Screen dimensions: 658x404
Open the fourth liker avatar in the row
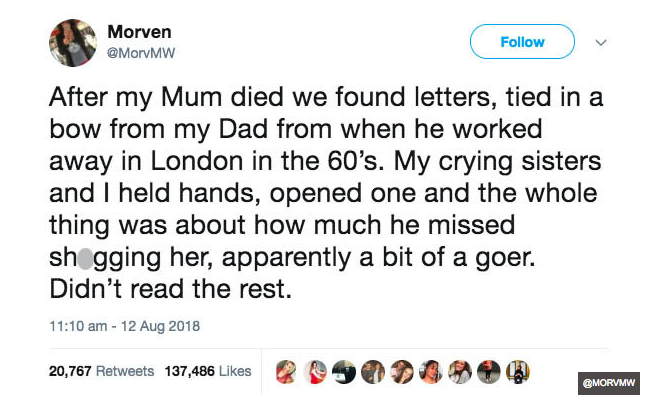(372, 371)
